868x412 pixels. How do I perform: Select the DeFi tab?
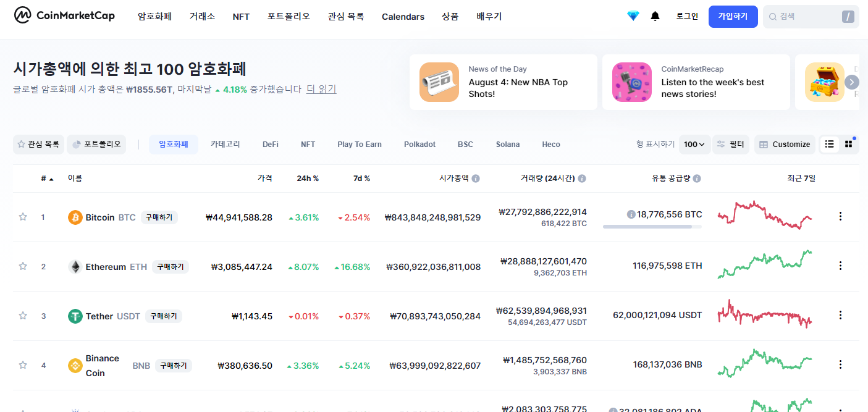pyautogui.click(x=271, y=145)
